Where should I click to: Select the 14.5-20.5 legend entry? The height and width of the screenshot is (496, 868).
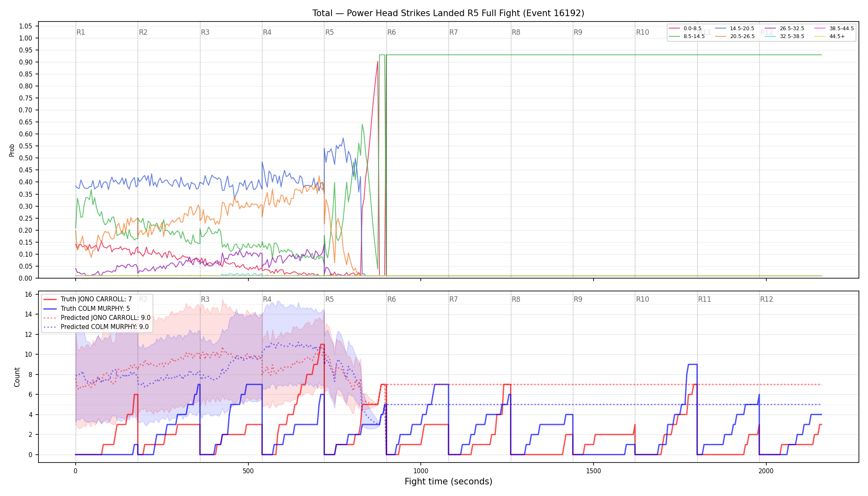[734, 29]
